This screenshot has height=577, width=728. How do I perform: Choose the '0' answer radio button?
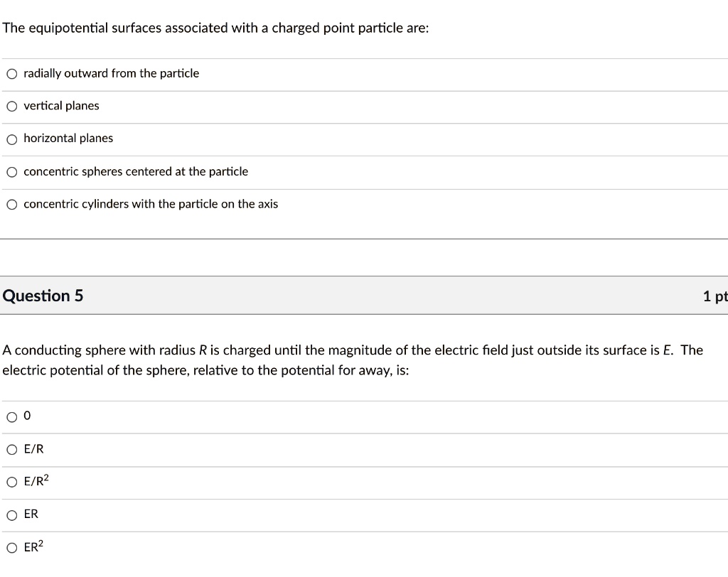click(x=12, y=417)
